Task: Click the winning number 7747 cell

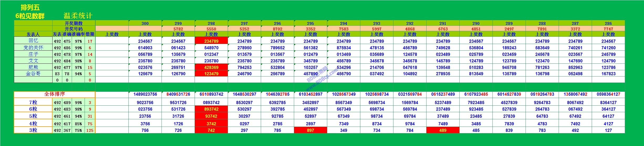Action: 608,29
